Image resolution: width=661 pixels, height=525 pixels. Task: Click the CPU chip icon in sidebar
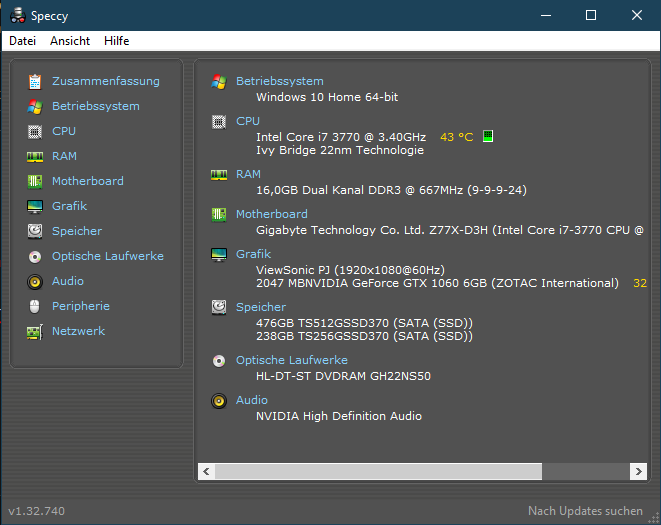coord(35,132)
